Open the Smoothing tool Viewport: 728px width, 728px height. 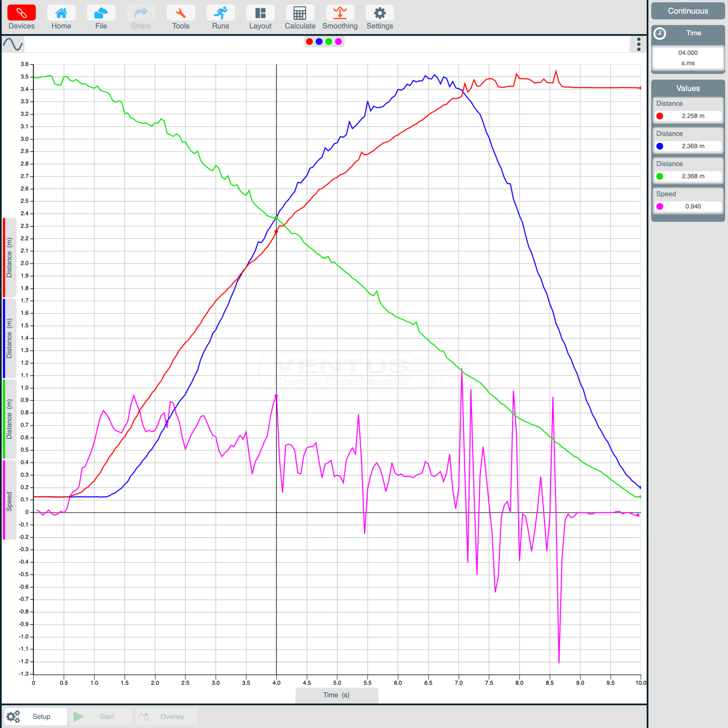click(x=340, y=13)
